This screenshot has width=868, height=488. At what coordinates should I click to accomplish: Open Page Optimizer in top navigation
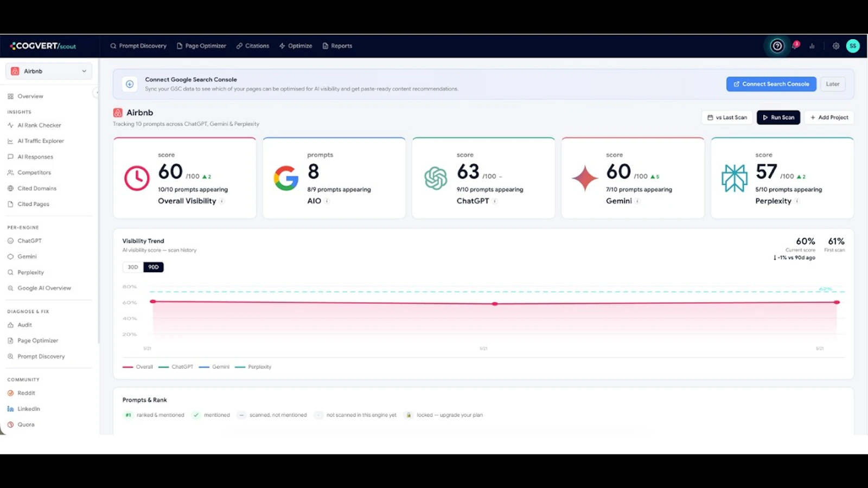click(x=201, y=46)
